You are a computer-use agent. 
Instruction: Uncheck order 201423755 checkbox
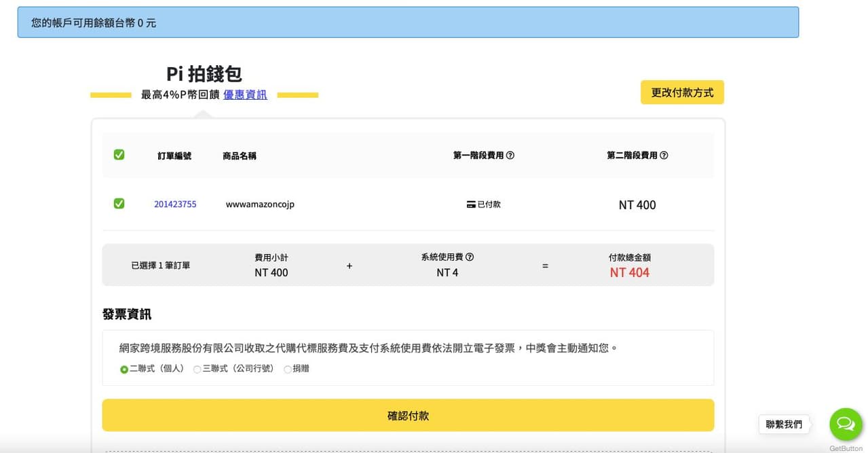click(x=119, y=204)
